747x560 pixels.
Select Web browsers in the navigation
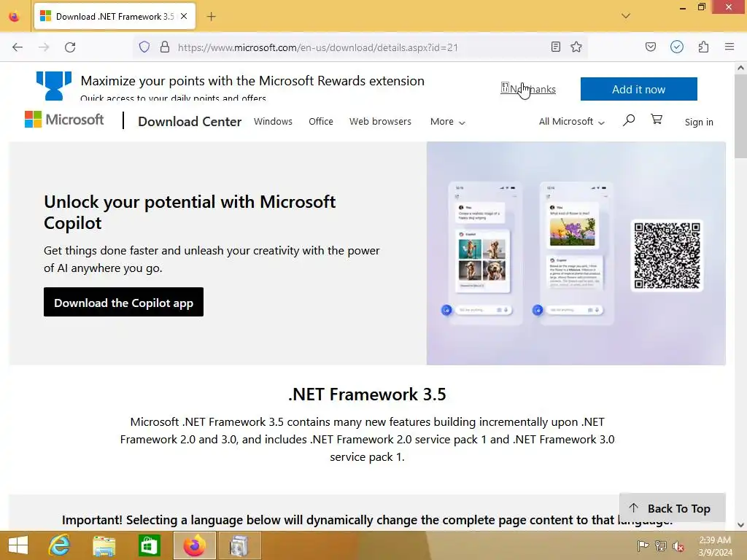[380, 122]
